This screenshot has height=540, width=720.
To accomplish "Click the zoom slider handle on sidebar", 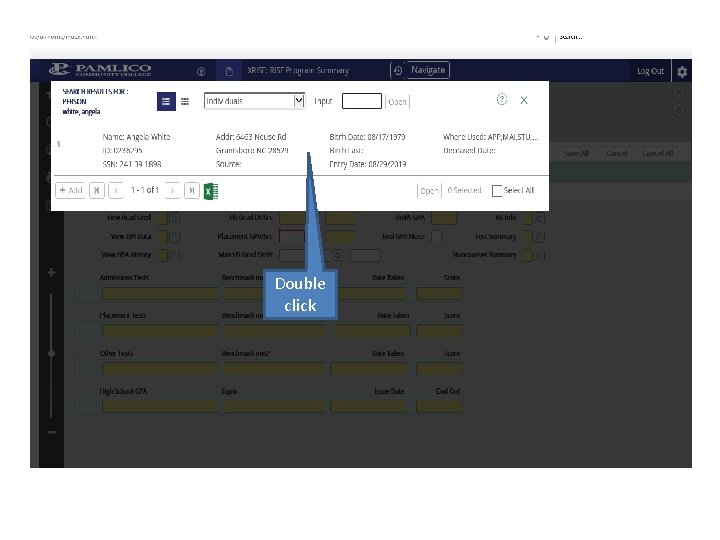I will click(51, 353).
